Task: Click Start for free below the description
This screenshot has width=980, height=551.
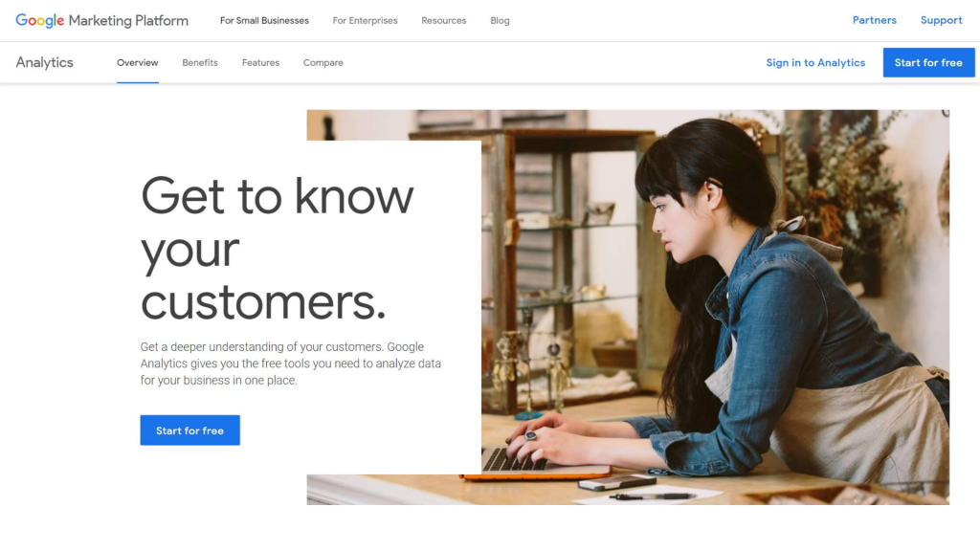Action: click(x=190, y=430)
